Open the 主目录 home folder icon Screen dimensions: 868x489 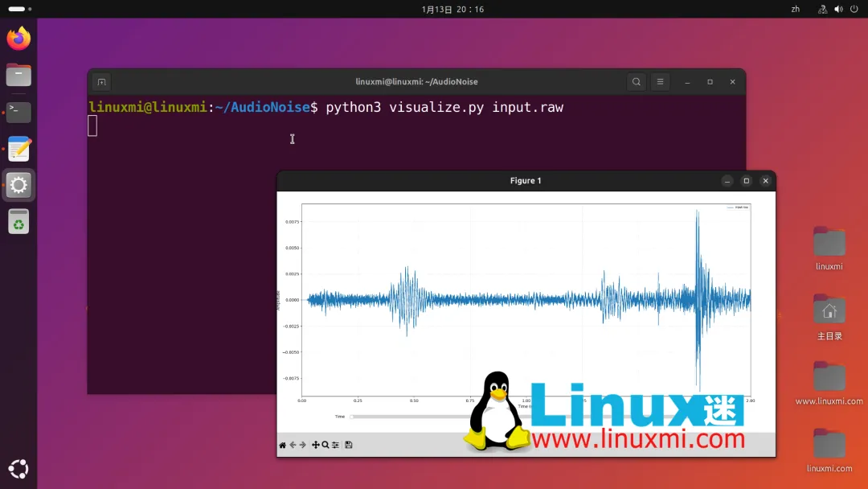click(829, 317)
